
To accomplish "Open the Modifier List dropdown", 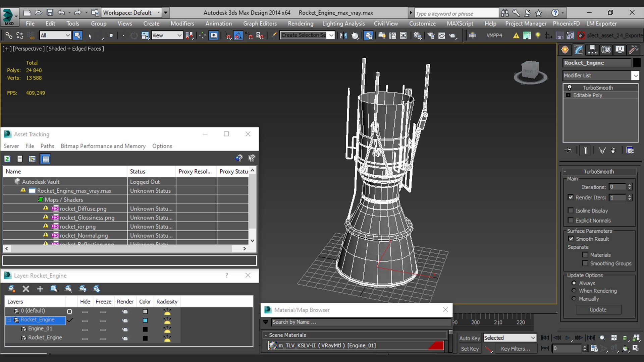I will (x=601, y=75).
